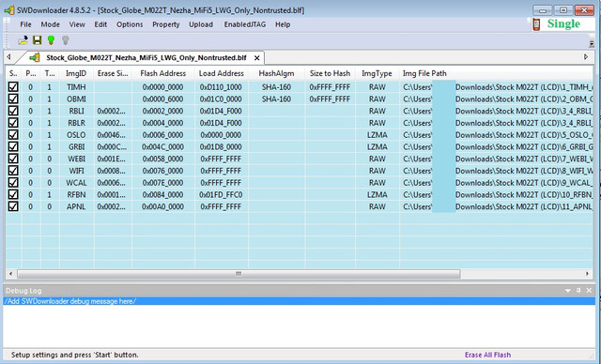
Task: Toggle the APNL image row checkbox
Action: pos(13,206)
